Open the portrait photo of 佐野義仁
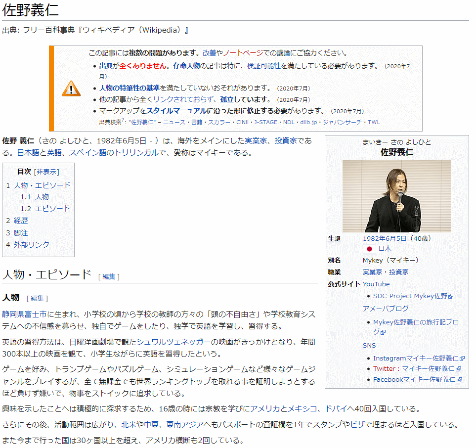This screenshot has height=448, width=476. [x=396, y=196]
